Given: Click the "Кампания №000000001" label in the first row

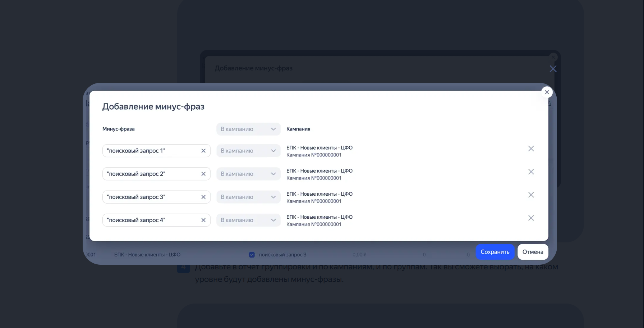Looking at the screenshot, I should click(314, 155).
